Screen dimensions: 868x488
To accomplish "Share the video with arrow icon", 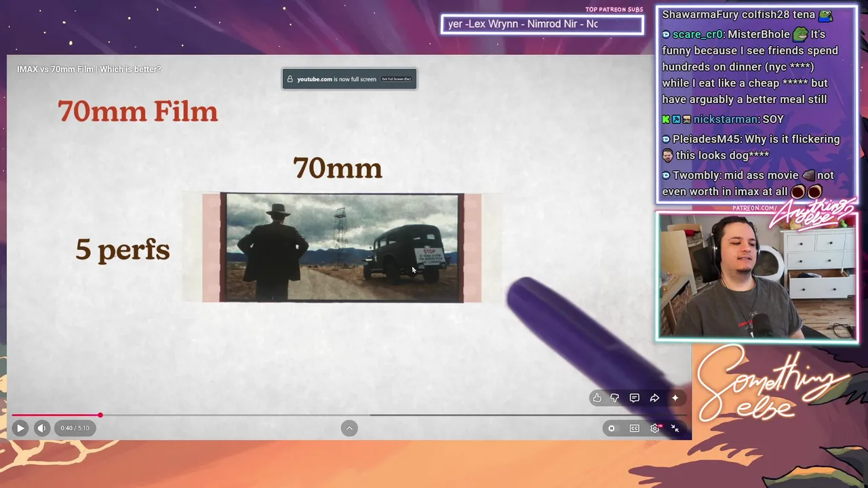I will (x=654, y=398).
